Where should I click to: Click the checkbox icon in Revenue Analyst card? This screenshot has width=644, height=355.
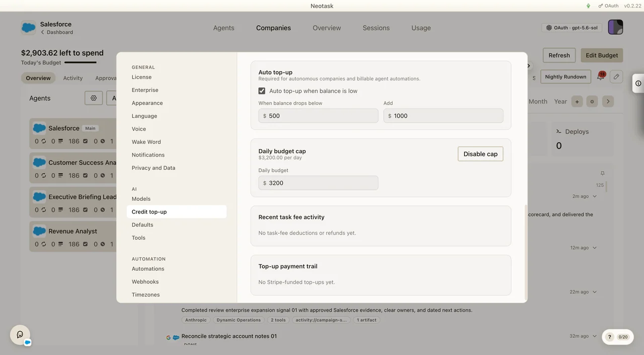85,244
